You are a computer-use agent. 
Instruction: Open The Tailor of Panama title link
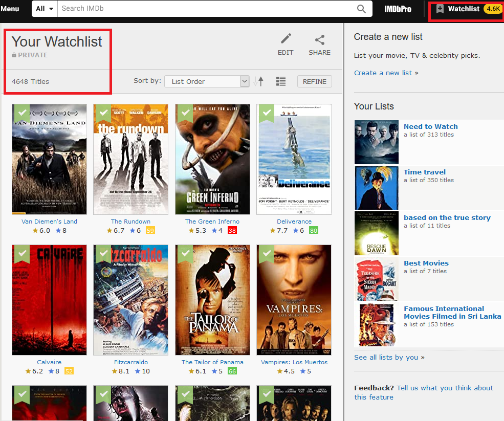[x=212, y=362]
